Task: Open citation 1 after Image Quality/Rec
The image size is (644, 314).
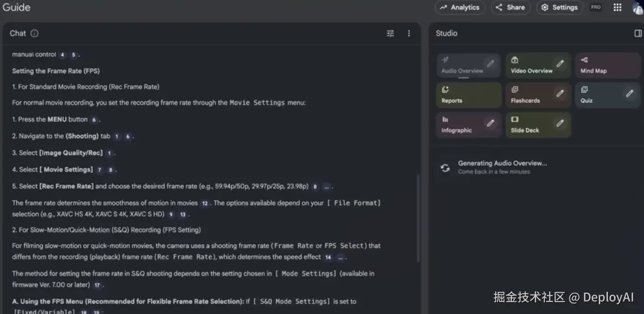Action: pyautogui.click(x=109, y=153)
